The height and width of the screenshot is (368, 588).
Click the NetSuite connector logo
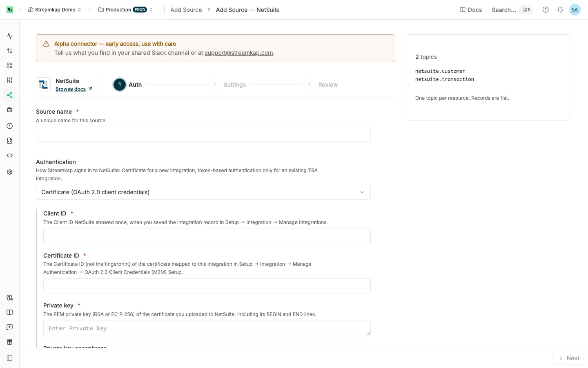pos(43,85)
